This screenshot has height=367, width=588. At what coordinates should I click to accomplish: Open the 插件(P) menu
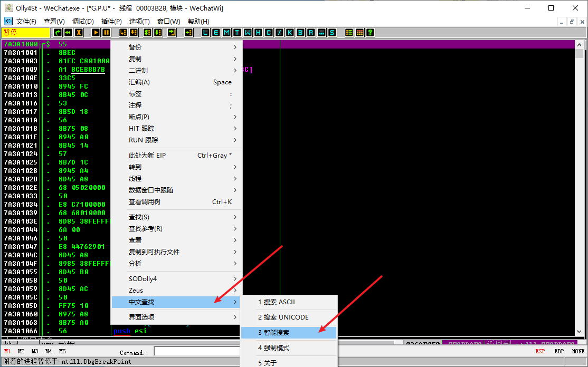[111, 21]
